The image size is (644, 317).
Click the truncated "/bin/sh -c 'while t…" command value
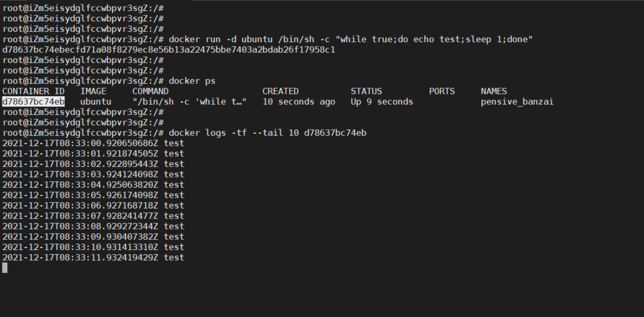[x=189, y=101]
